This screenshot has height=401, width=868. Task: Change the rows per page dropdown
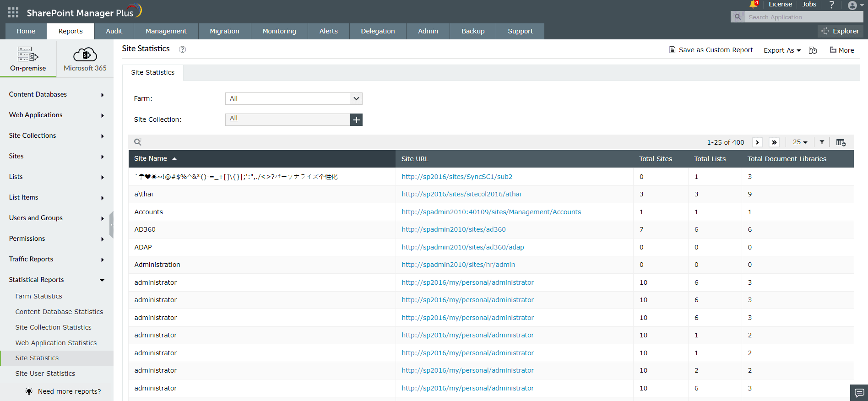click(800, 142)
